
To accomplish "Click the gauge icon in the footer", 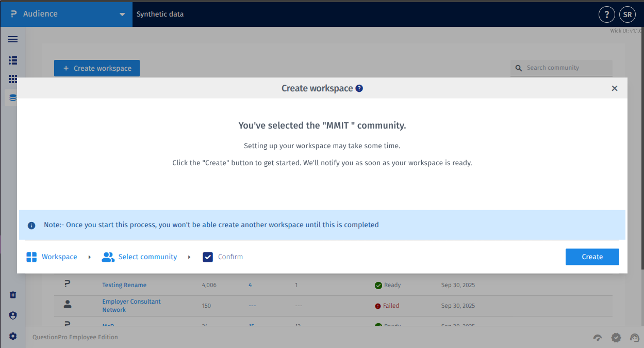I will (x=598, y=338).
